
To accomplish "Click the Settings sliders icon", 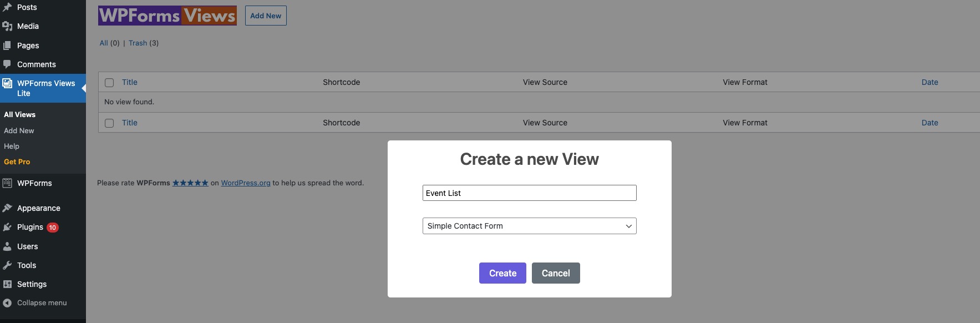I will [x=7, y=284].
